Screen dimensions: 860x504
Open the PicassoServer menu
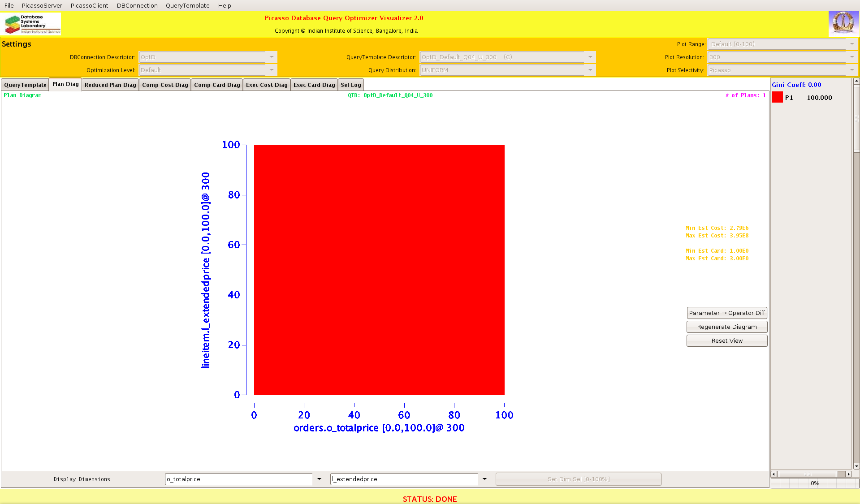coord(42,5)
